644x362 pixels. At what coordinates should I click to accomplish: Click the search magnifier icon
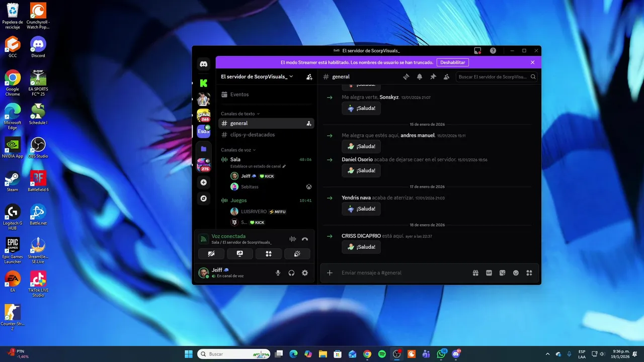click(533, 77)
